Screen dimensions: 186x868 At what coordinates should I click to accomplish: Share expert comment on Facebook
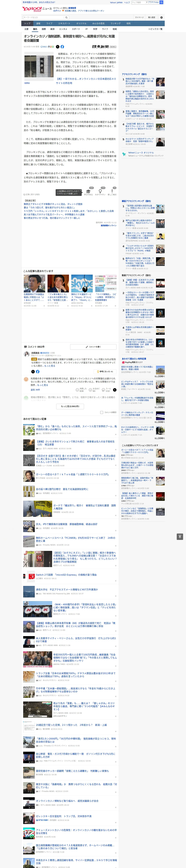click(38, 372)
